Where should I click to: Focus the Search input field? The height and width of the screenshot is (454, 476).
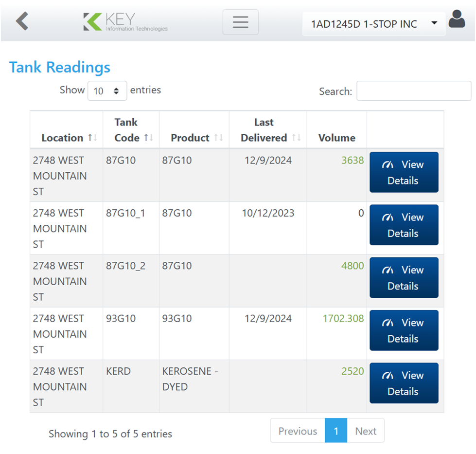(413, 91)
